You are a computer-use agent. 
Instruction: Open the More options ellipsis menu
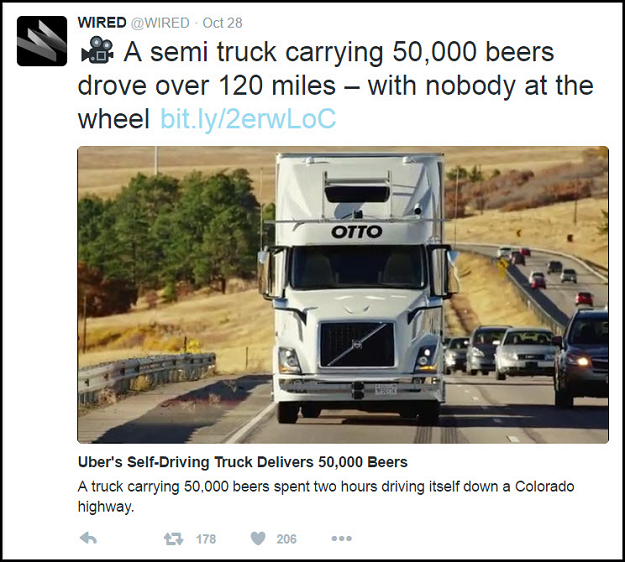point(341,538)
